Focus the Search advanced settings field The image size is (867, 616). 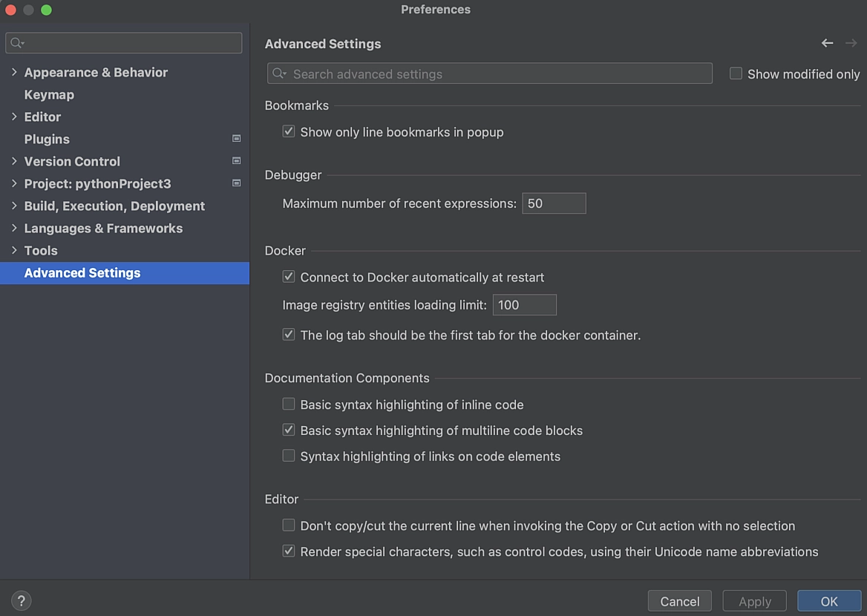[490, 73]
